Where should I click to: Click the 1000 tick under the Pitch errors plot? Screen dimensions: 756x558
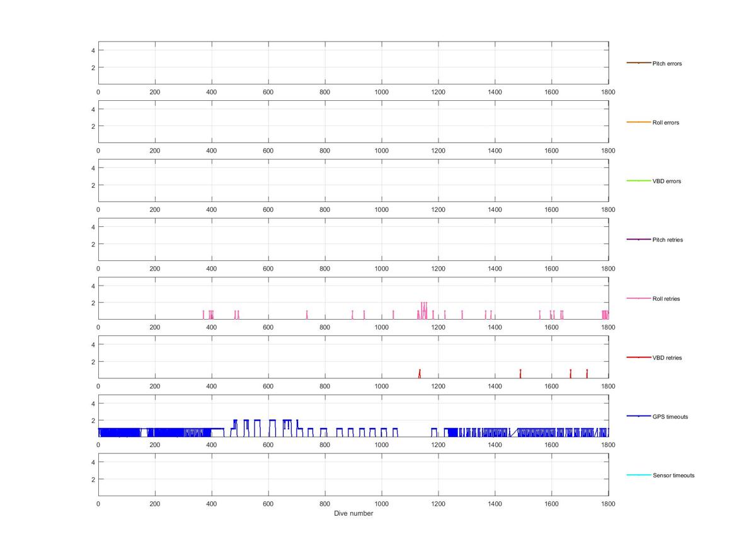tap(381, 92)
